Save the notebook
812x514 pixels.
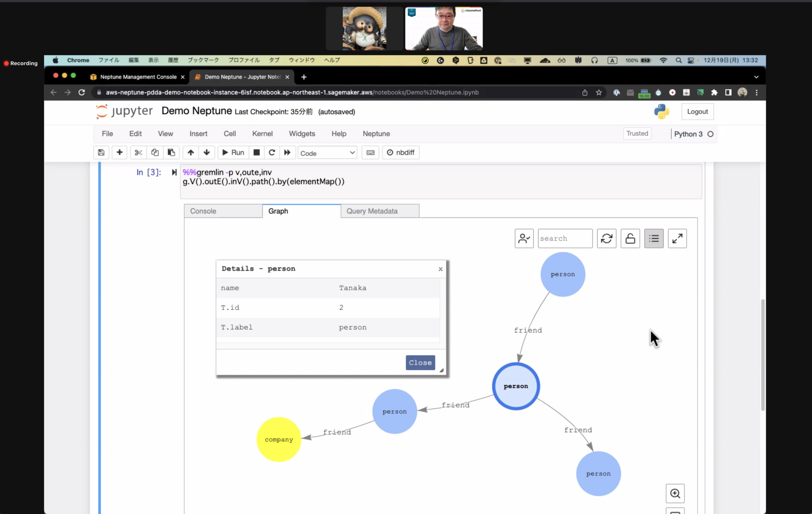tap(101, 152)
